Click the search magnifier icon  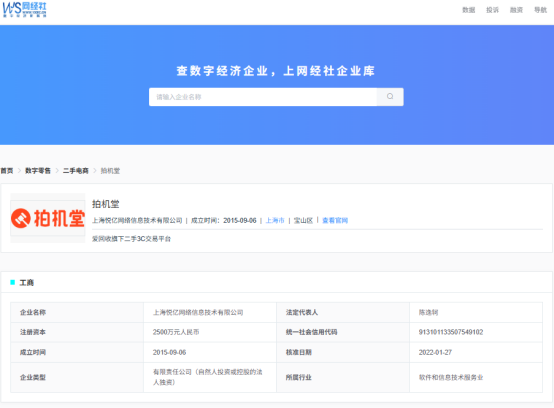390,96
